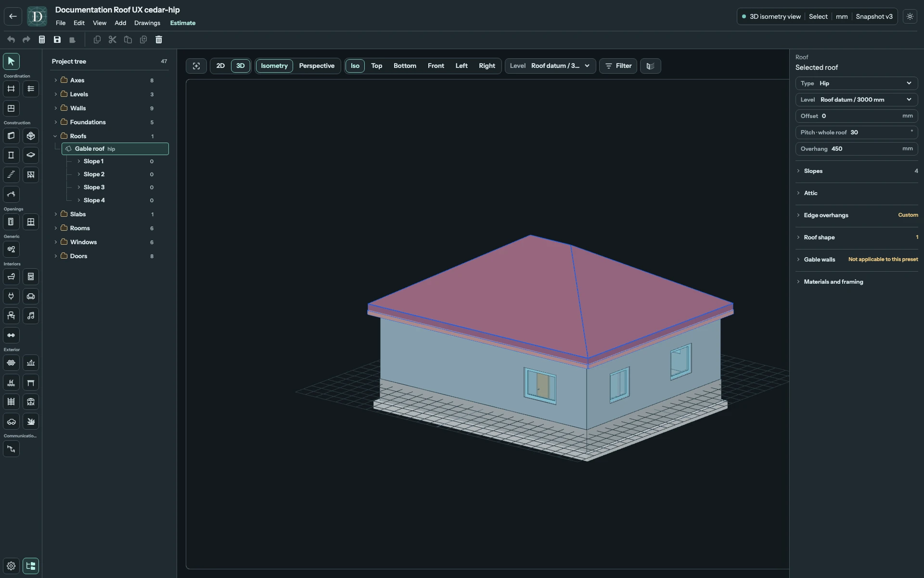Image resolution: width=924 pixels, height=578 pixels.
Task: Pick the wall tool in Construction
Action: [11, 136]
